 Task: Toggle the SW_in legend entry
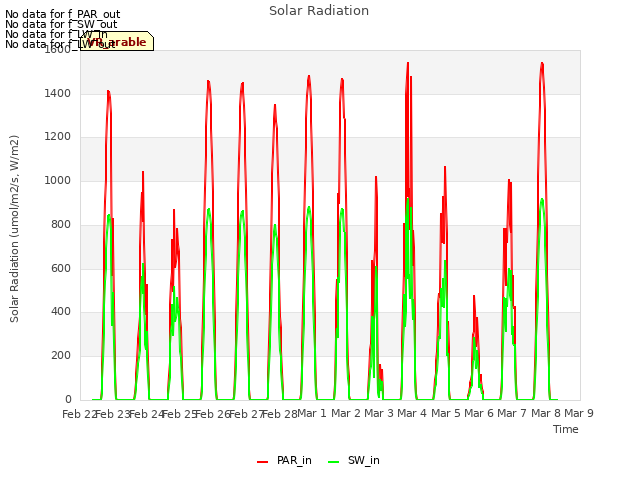point(354,460)
